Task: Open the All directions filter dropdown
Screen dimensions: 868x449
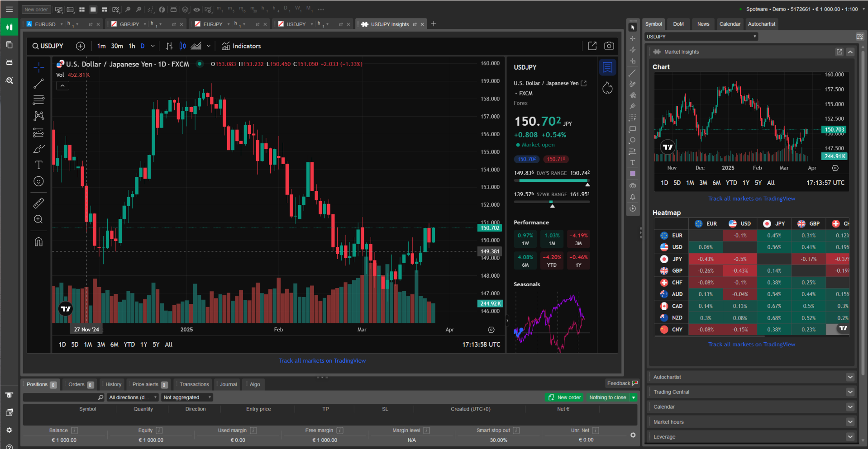Action: [133, 397]
